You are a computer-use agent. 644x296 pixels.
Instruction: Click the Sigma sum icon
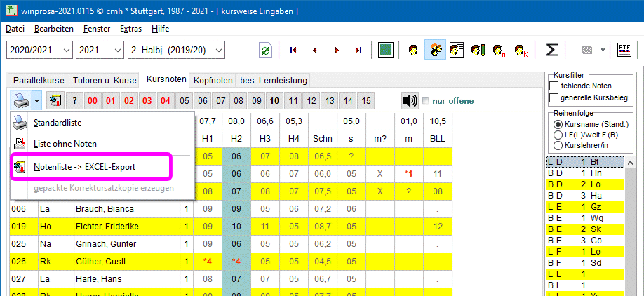[x=552, y=50]
